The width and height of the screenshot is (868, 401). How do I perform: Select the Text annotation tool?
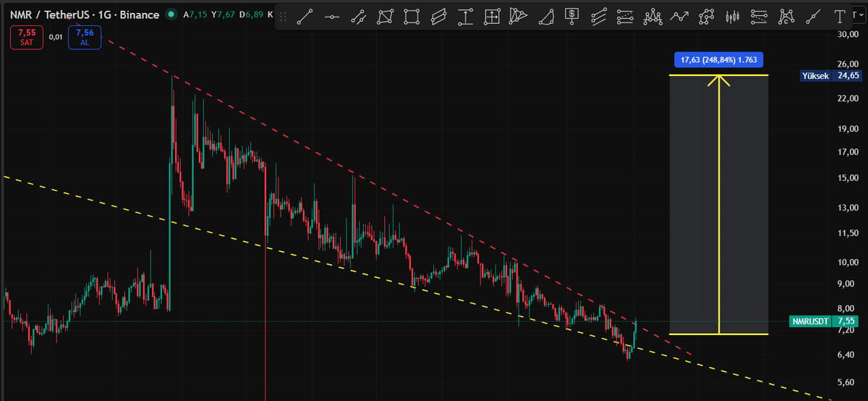839,16
